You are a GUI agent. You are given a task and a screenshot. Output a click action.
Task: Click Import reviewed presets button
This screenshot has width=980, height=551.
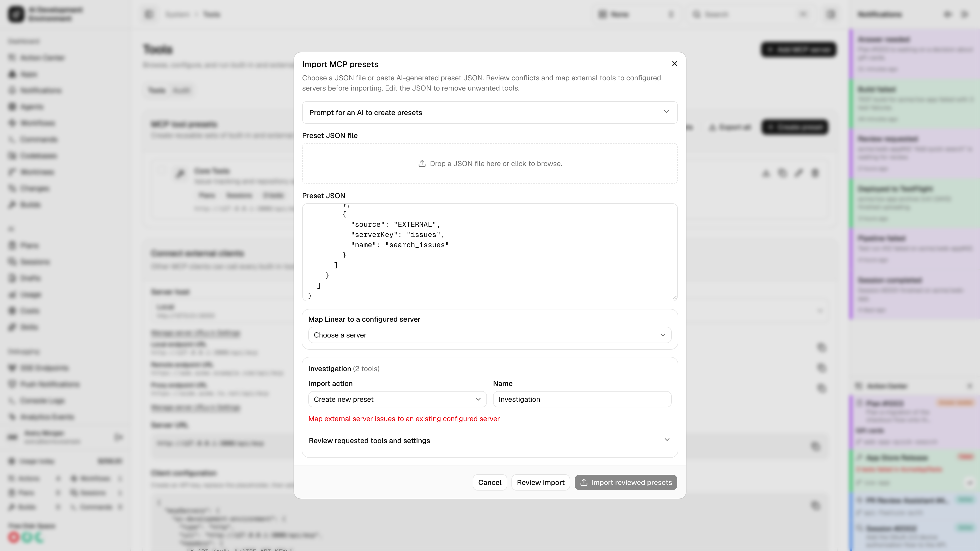pyautogui.click(x=626, y=482)
